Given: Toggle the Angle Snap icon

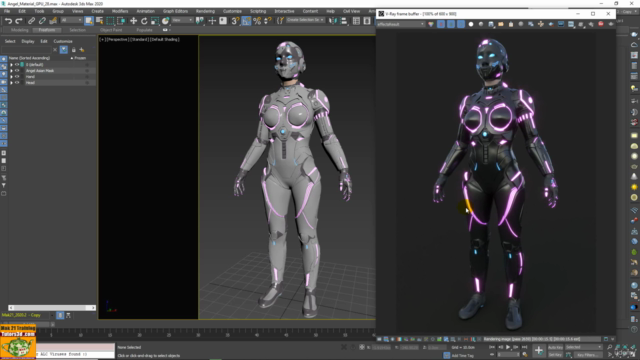Looking at the screenshot, I should click(x=246, y=21).
